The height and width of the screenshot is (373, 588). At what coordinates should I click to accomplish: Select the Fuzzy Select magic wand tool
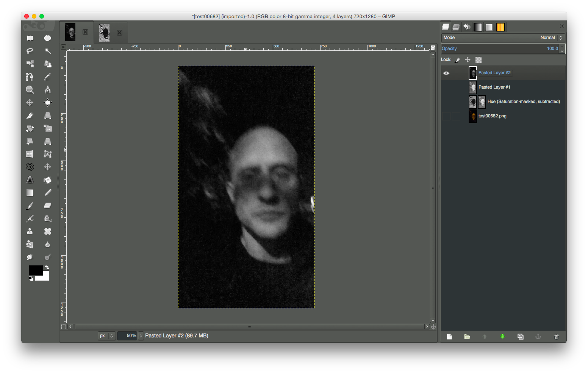pyautogui.click(x=47, y=51)
